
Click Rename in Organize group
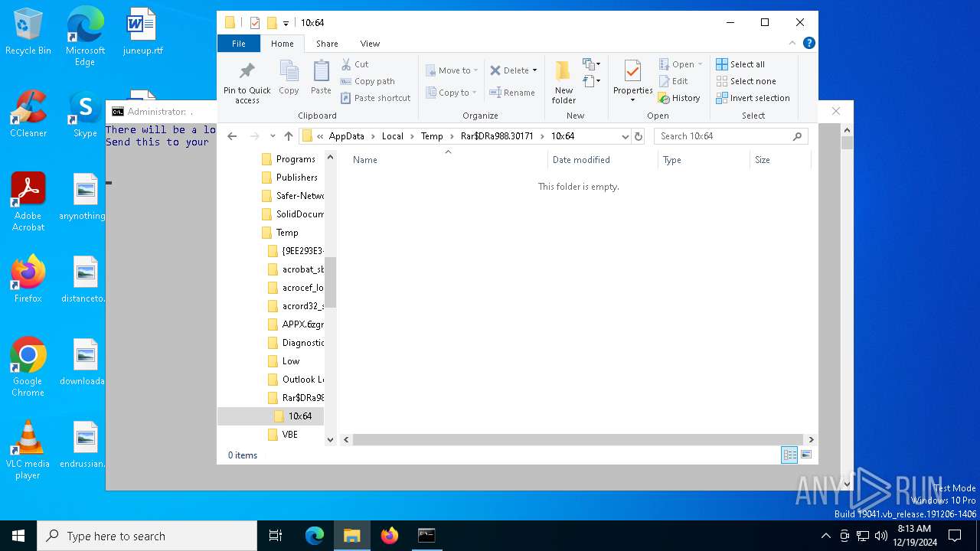click(x=512, y=93)
